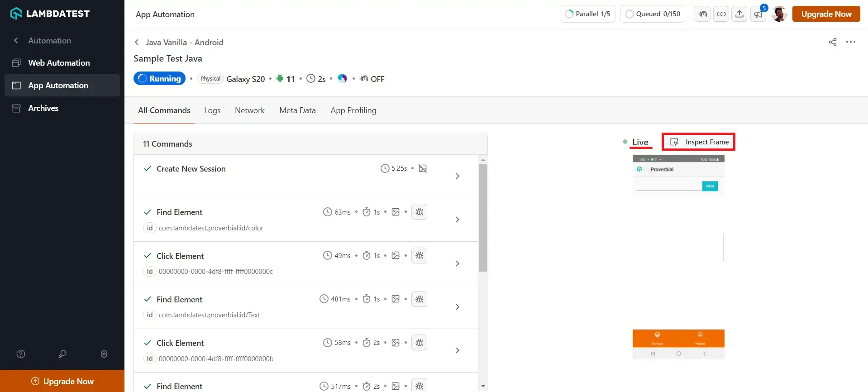Click the Appium framework icon
The image size is (868, 392).
pyautogui.click(x=343, y=79)
